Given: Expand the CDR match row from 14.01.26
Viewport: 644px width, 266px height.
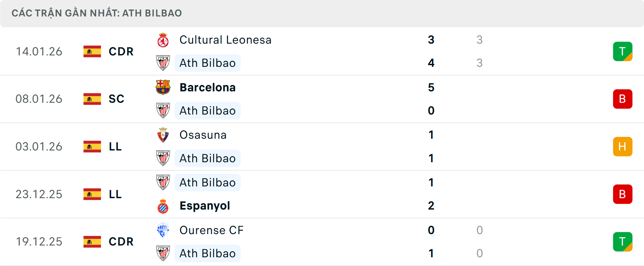Looking at the screenshot, I should coord(322,51).
